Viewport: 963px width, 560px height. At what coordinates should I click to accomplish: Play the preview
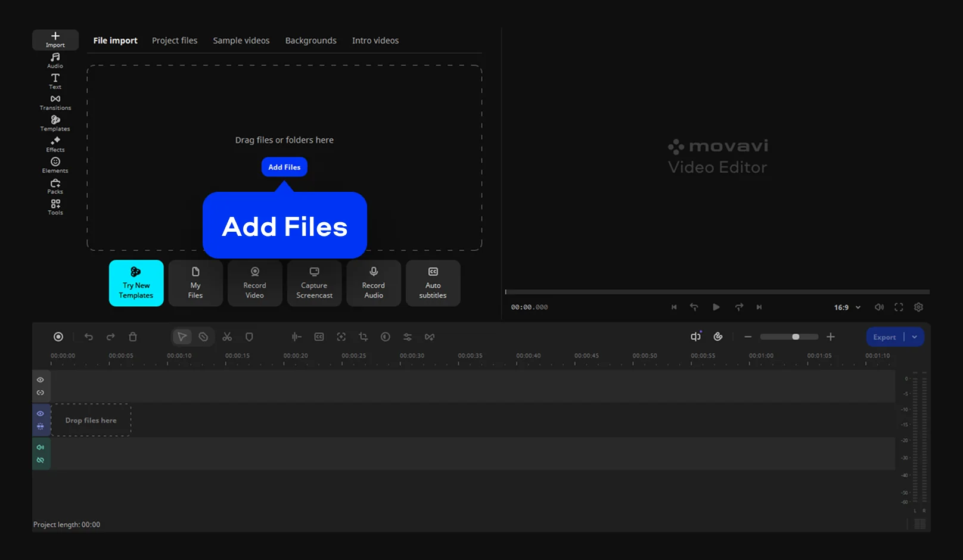(716, 307)
